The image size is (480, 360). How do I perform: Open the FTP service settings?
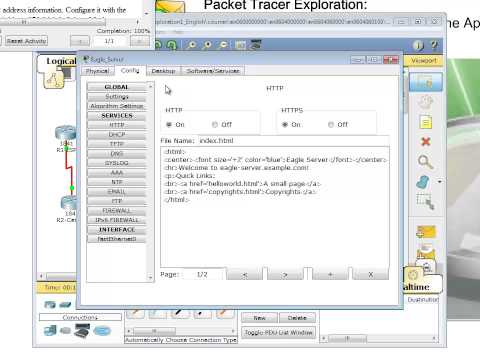(117, 201)
